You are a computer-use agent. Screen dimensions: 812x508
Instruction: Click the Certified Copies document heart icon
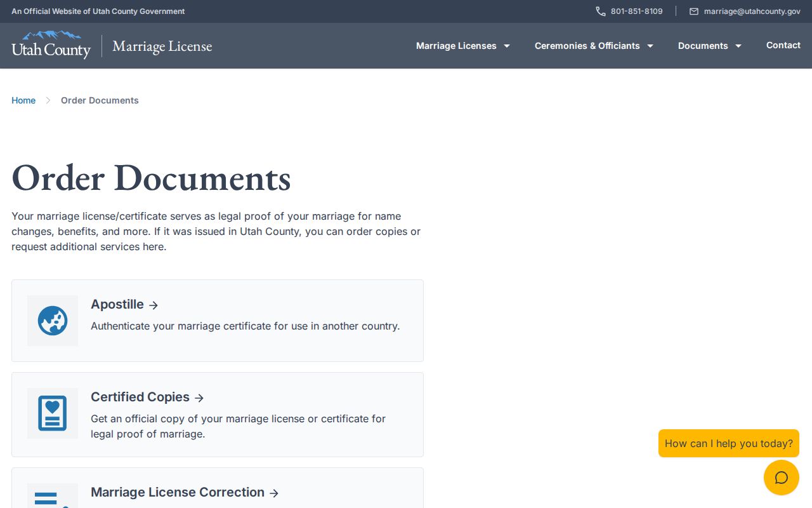click(x=53, y=413)
